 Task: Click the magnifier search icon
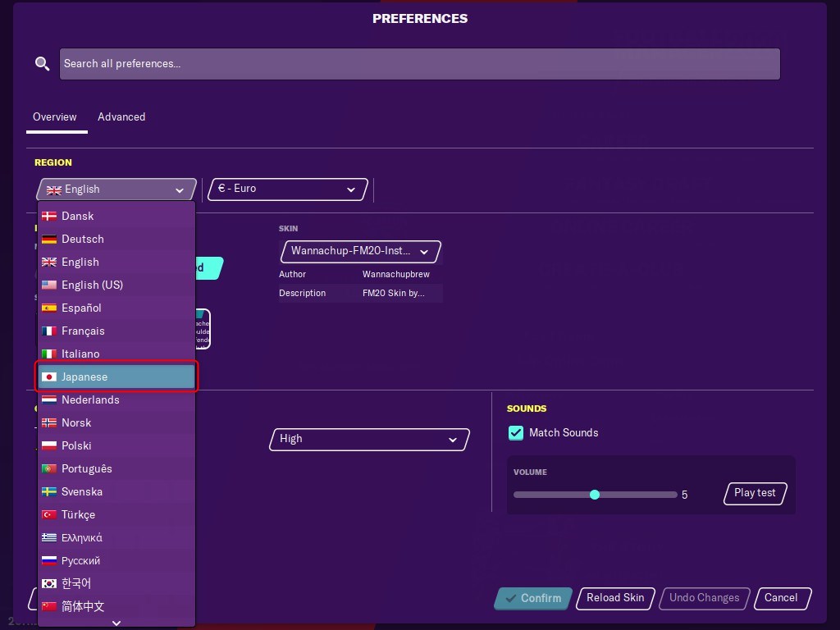click(x=43, y=64)
